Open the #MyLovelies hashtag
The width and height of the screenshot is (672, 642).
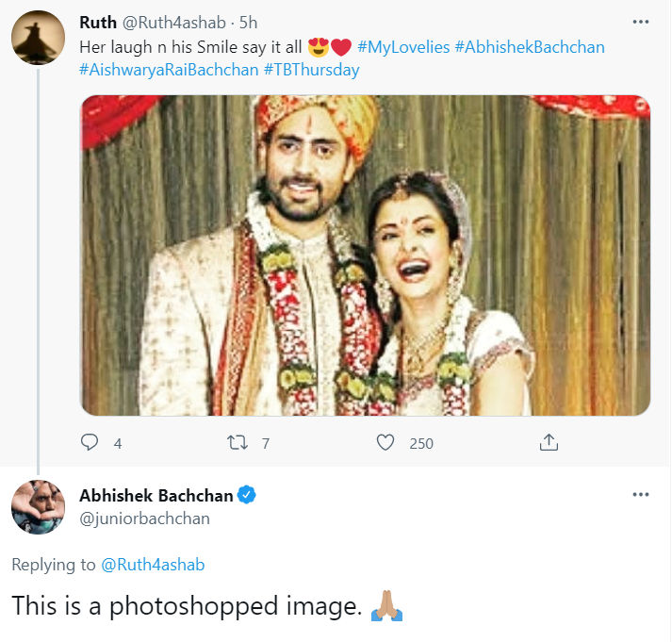[x=402, y=47]
